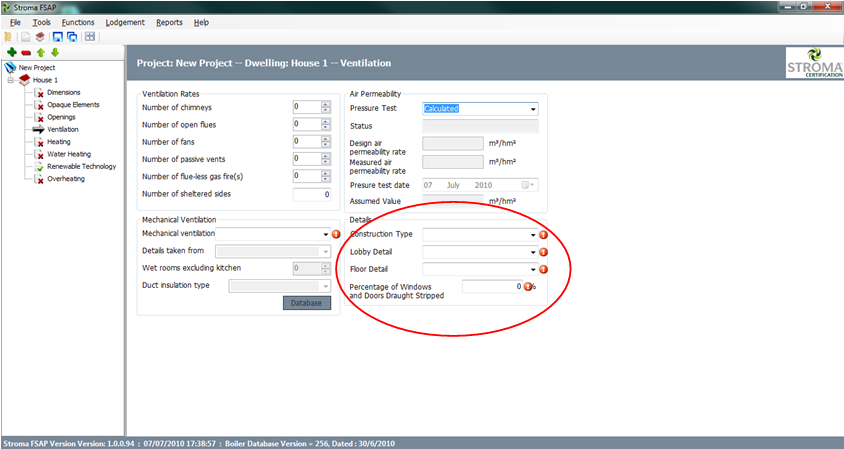Move the item down with the green down arrow
This screenshot has width=844, height=449.
[x=54, y=52]
